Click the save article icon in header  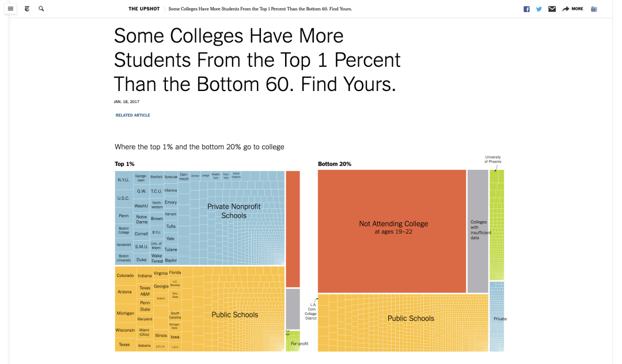pos(594,9)
